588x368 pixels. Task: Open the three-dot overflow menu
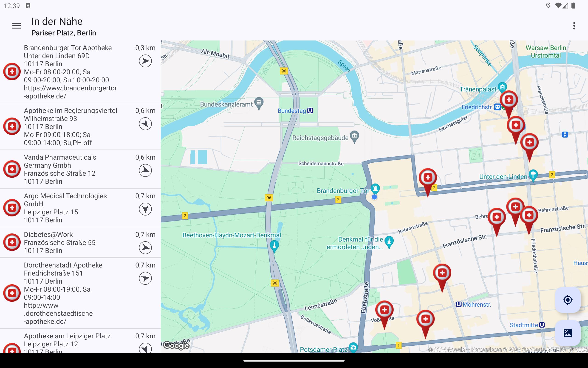[x=574, y=26]
